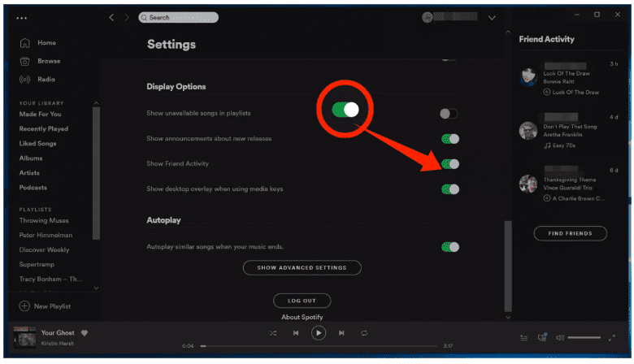Toggle Show announcements about new releases
The image size is (634, 364).
450,139
